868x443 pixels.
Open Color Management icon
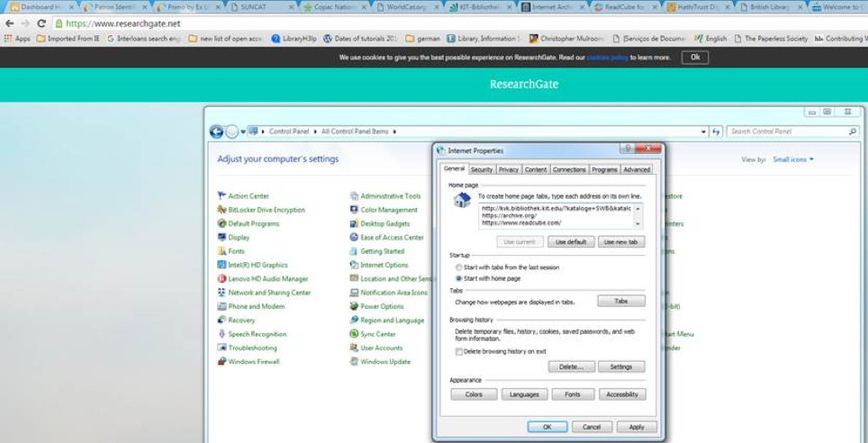coord(354,209)
